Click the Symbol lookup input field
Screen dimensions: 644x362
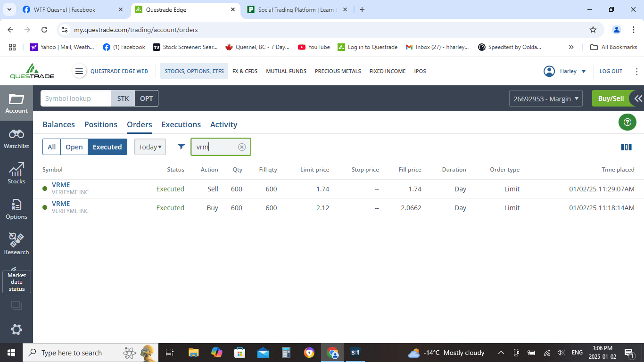76,99
